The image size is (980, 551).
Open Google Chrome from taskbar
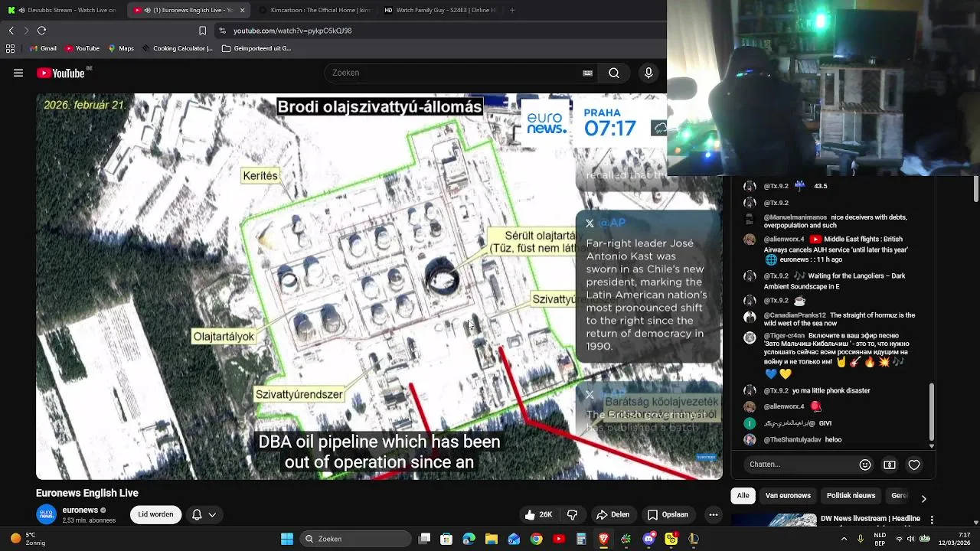point(537,539)
